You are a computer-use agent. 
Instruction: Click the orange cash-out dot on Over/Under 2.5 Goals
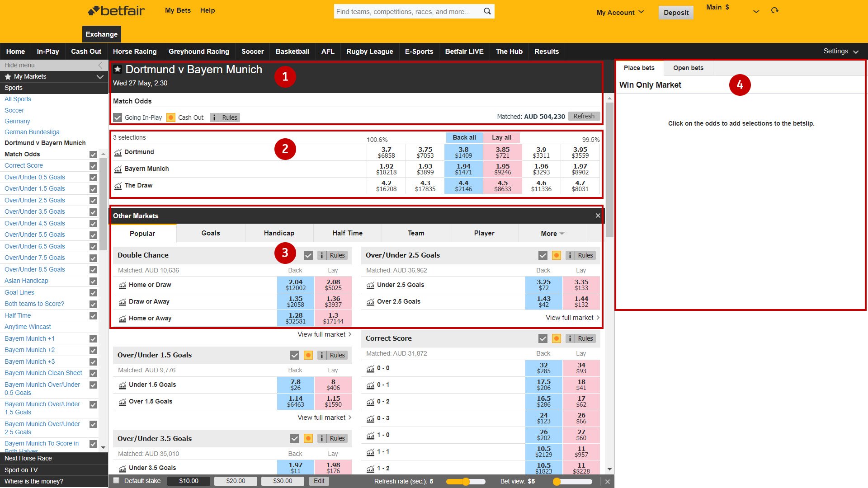click(x=556, y=255)
